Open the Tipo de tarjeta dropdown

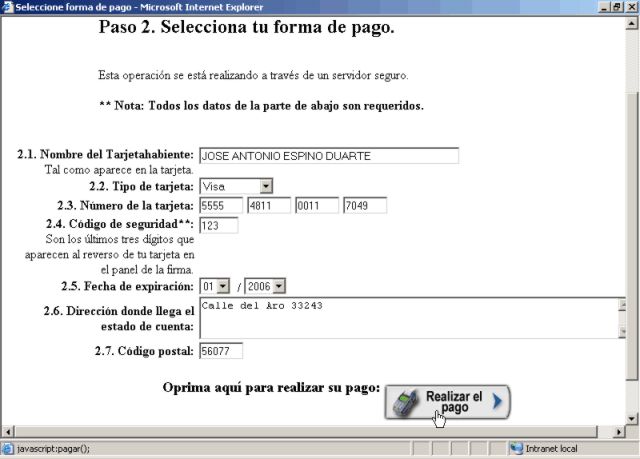[265, 186]
